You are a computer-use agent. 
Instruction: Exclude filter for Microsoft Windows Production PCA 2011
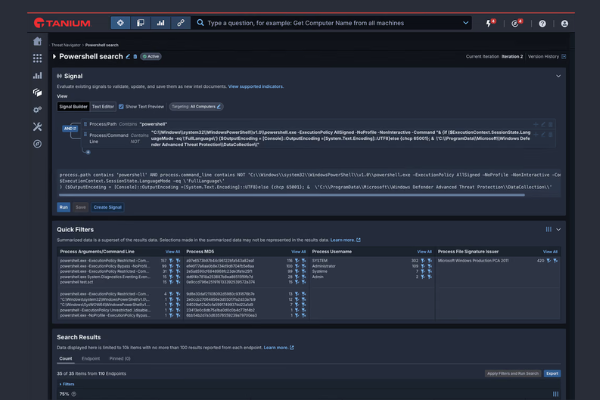pyautogui.click(x=555, y=261)
